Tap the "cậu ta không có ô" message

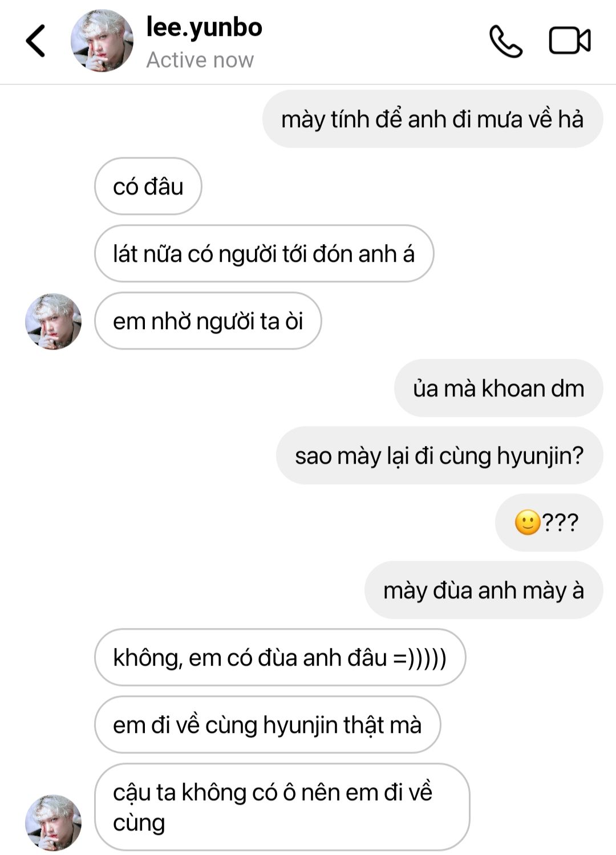pos(282,807)
